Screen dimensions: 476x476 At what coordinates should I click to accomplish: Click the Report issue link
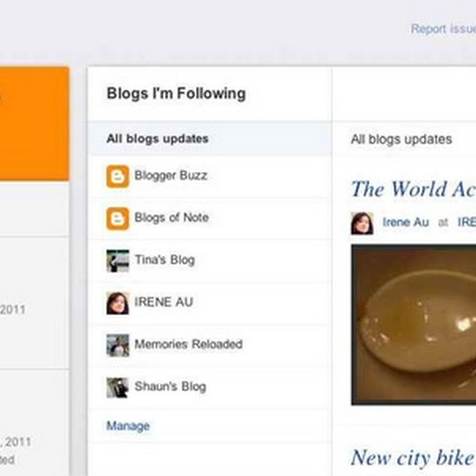coord(443,29)
